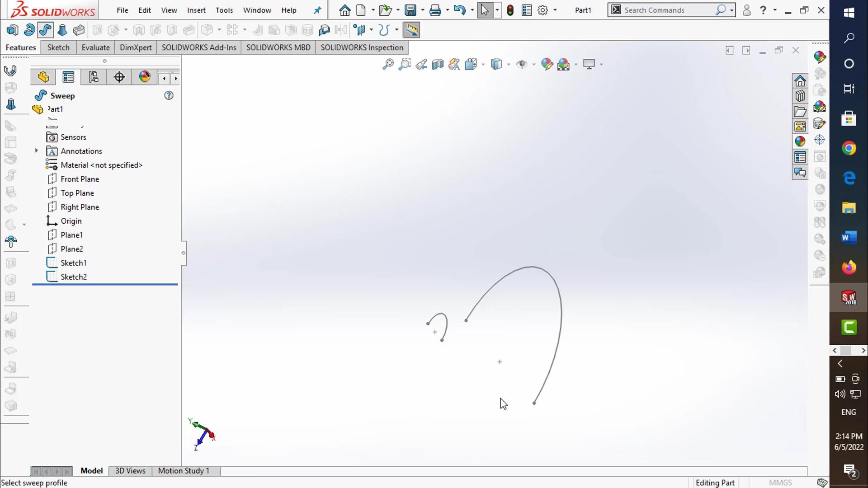The height and width of the screenshot is (488, 868).
Task: Click the Rebuild traffic light icon
Action: 510,10
